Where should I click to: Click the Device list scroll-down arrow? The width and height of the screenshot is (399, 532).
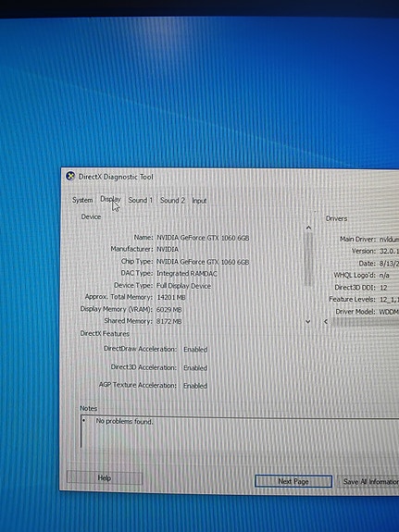pos(308,321)
